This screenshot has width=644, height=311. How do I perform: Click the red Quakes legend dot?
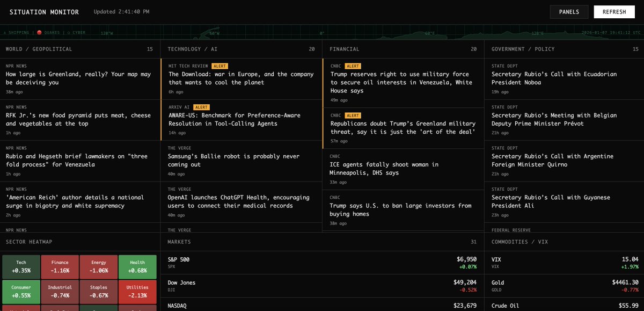pos(39,33)
